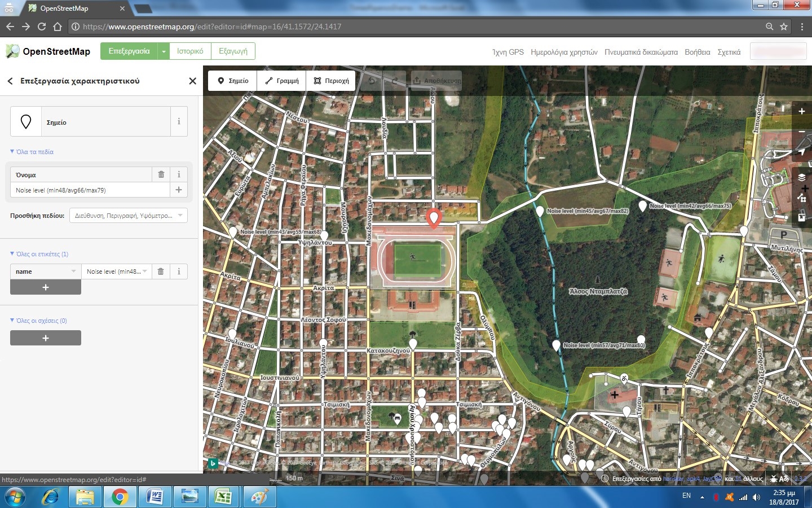Screen dimensions: 812x508
Task: Click the zoom in map button
Action: 801,111
